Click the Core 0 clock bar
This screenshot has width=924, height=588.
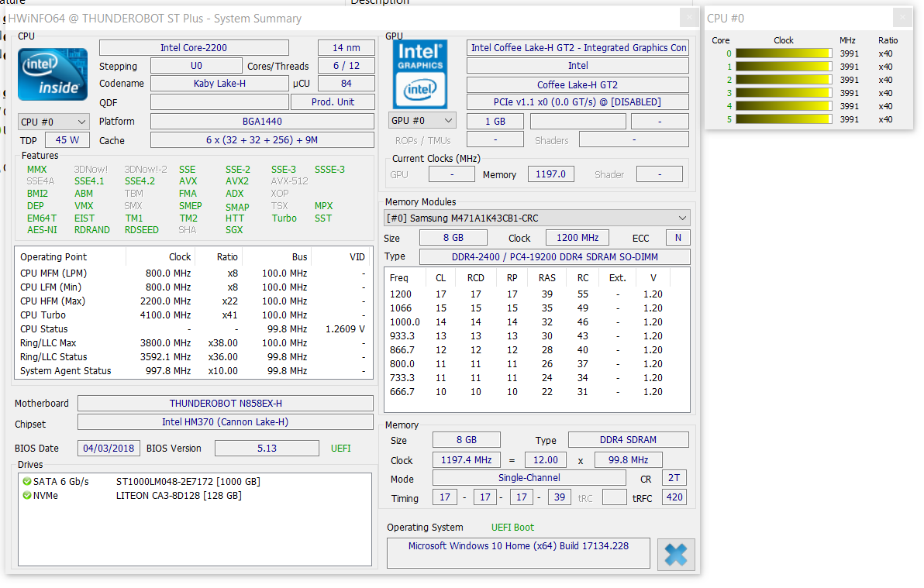783,53
